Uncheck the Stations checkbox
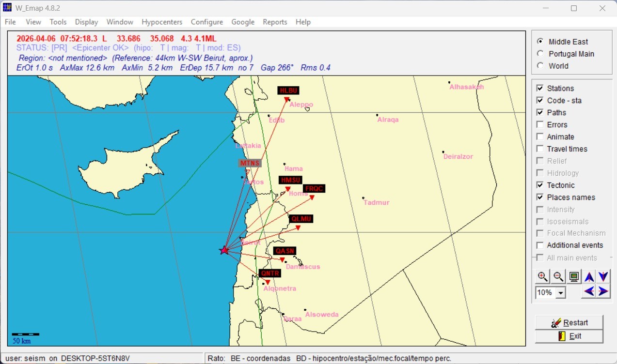617x364 pixels. 540,88
